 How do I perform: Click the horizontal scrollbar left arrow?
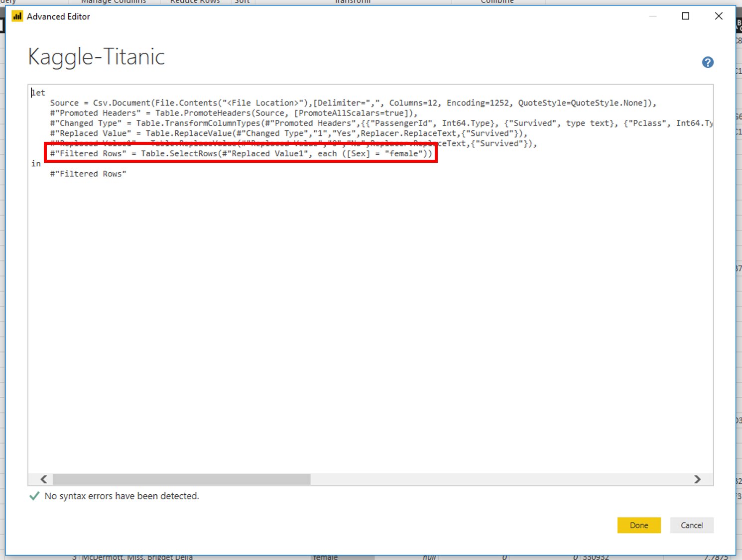point(44,479)
